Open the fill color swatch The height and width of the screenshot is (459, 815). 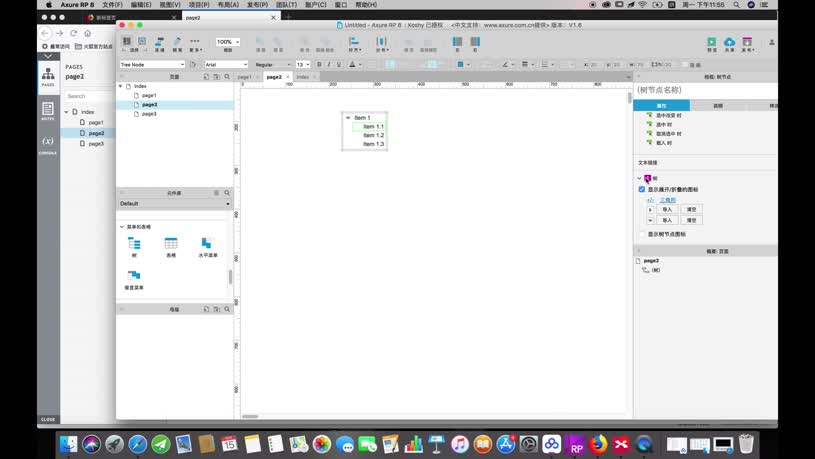[x=460, y=64]
